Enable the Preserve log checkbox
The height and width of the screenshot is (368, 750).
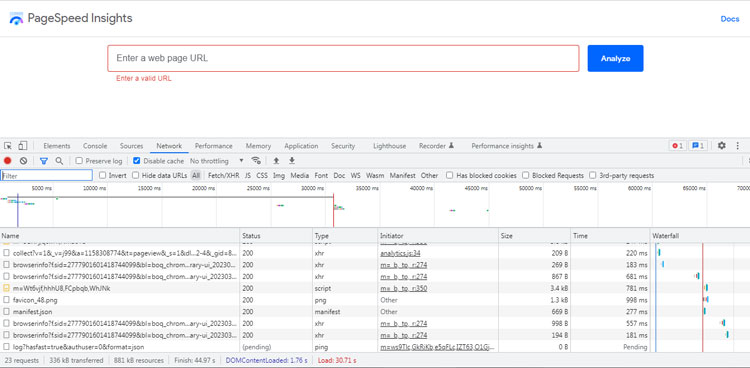(x=79, y=161)
